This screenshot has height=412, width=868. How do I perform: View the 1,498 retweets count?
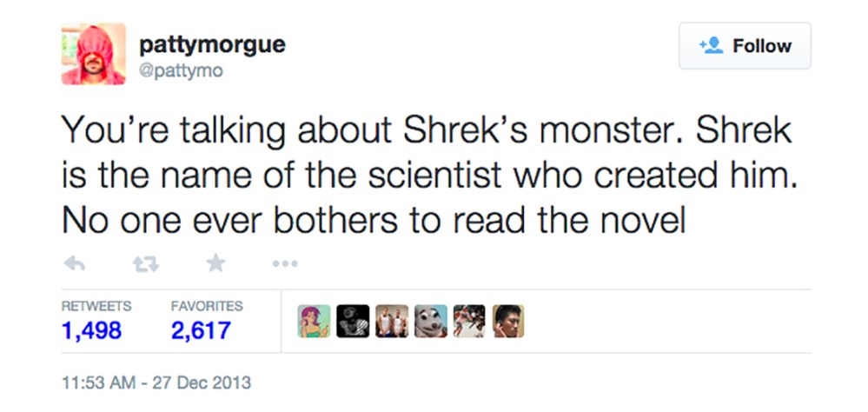pos(91,330)
